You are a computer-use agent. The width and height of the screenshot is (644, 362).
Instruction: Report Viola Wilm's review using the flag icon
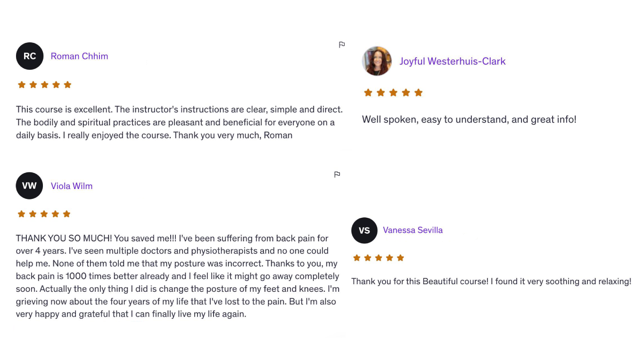[x=337, y=174]
